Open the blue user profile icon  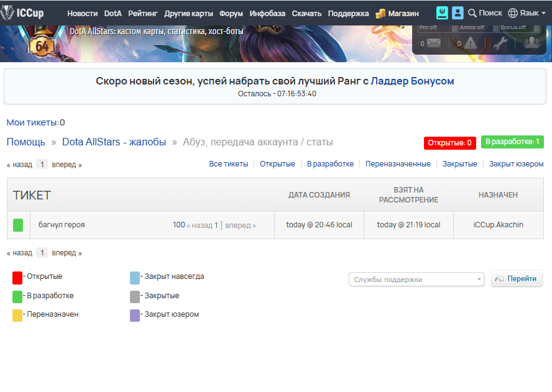coord(458,12)
